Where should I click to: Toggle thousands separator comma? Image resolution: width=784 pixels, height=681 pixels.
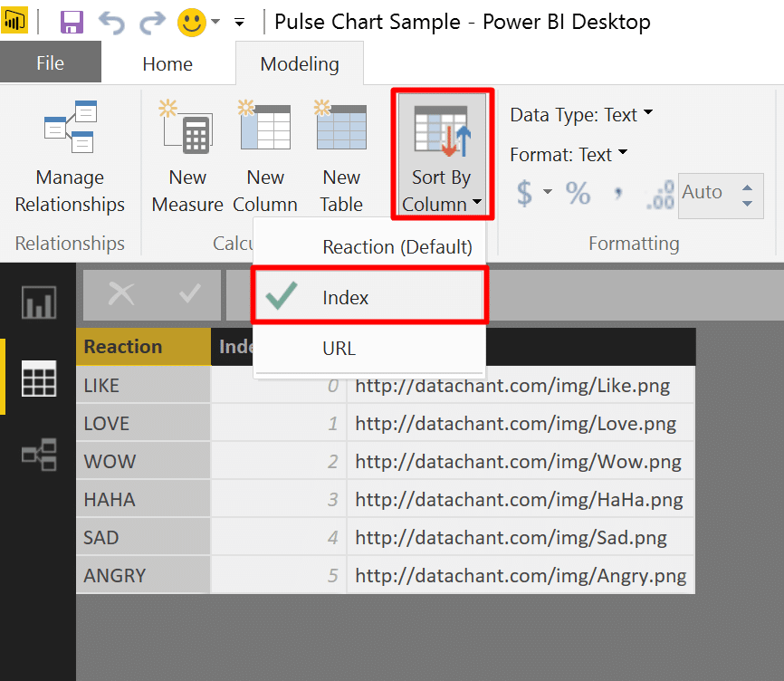(618, 193)
